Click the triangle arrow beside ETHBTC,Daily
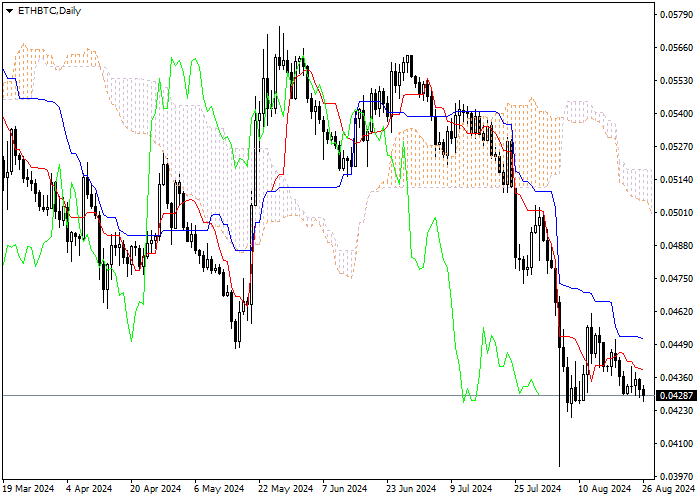700x500 pixels. pos(9,11)
